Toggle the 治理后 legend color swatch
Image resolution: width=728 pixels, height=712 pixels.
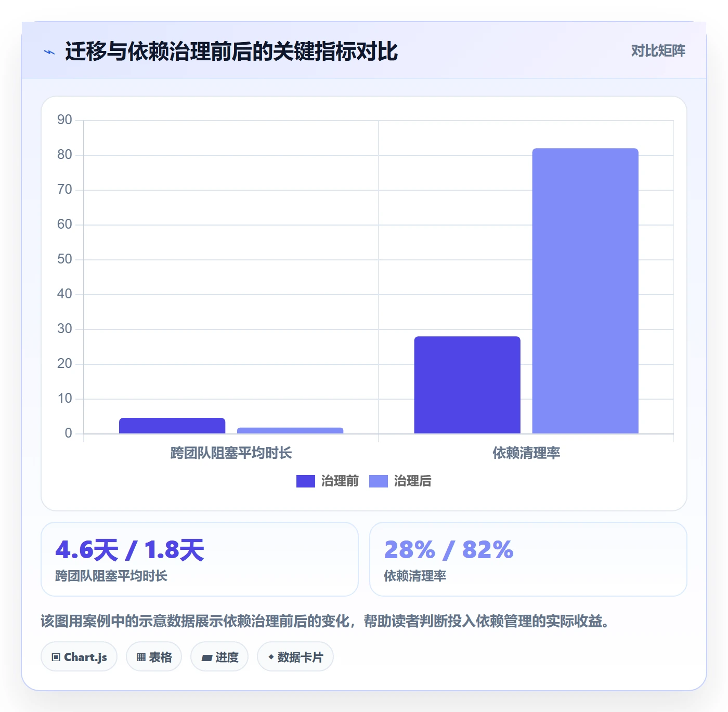point(379,481)
